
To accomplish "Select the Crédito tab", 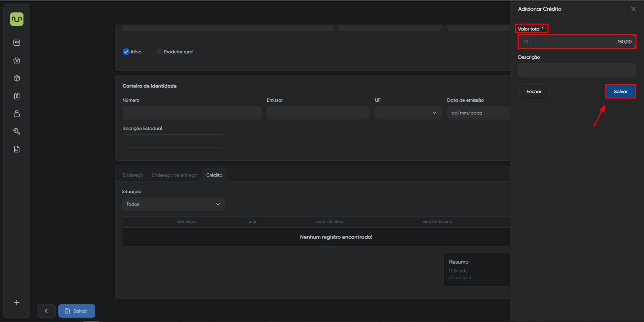I will tap(214, 175).
